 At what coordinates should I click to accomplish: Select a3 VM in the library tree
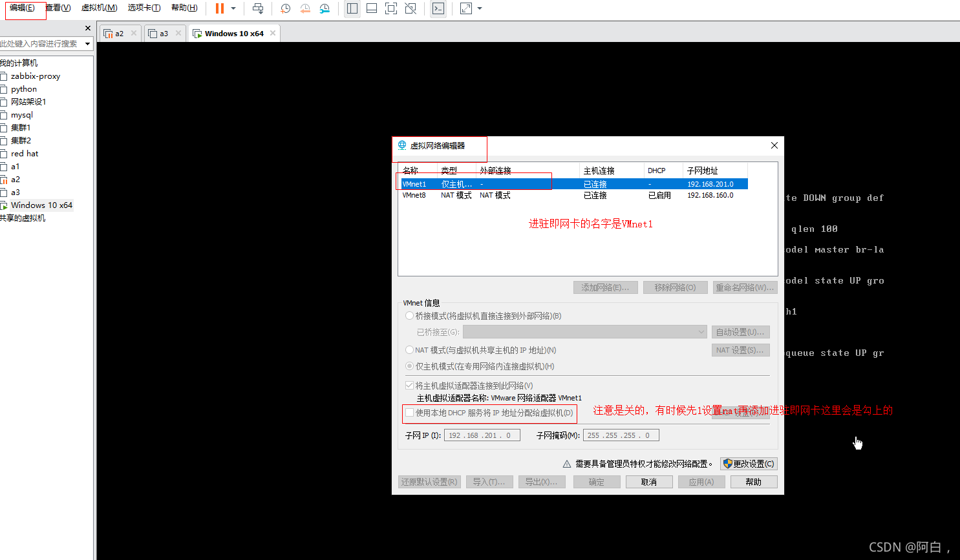[x=16, y=192]
